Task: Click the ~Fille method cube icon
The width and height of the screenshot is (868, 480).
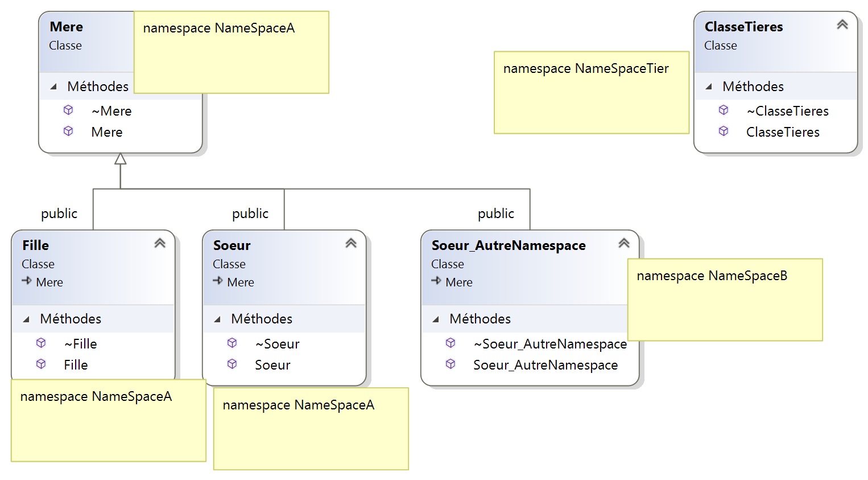Action: click(41, 343)
